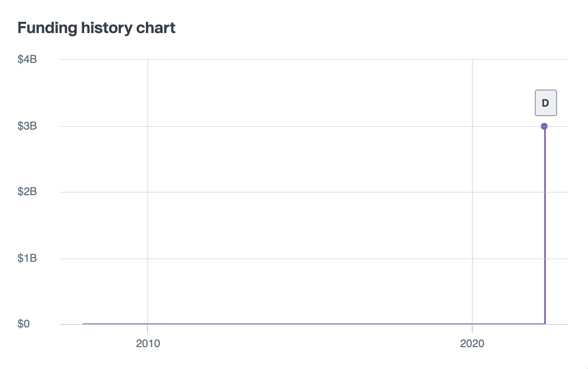Viewport: 588px width, 369px height.
Task: Select the $1B y-axis label
Action: coord(27,259)
